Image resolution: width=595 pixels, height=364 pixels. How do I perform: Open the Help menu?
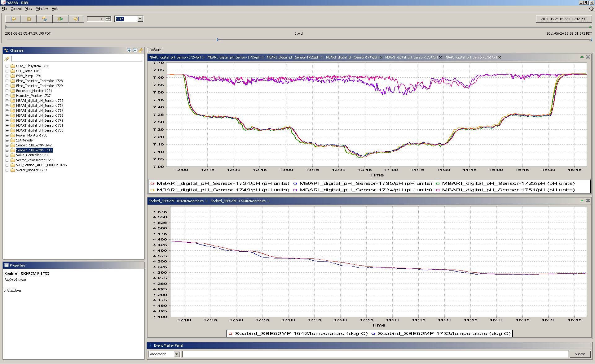pos(55,9)
